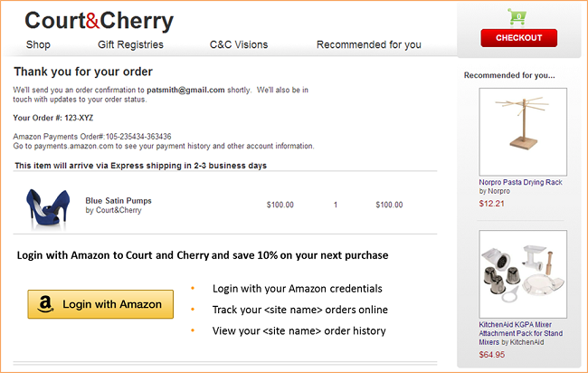
Task: Select the $12.21 price of pasta rack
Action: (492, 203)
